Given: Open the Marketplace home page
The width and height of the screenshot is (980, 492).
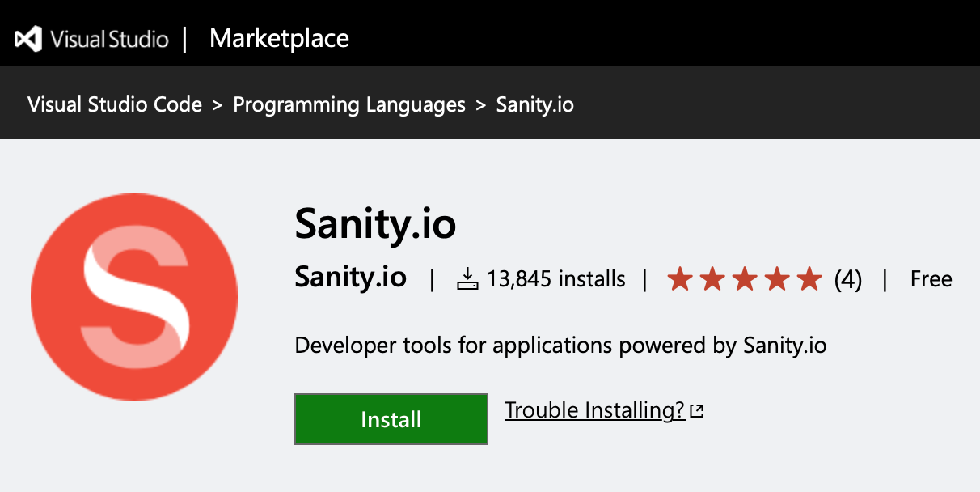Looking at the screenshot, I should point(278,37).
